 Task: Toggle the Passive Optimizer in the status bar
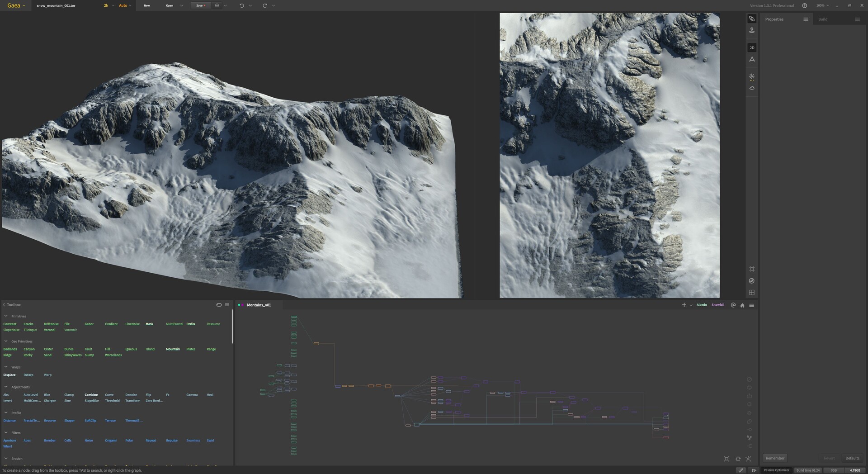[775, 470]
